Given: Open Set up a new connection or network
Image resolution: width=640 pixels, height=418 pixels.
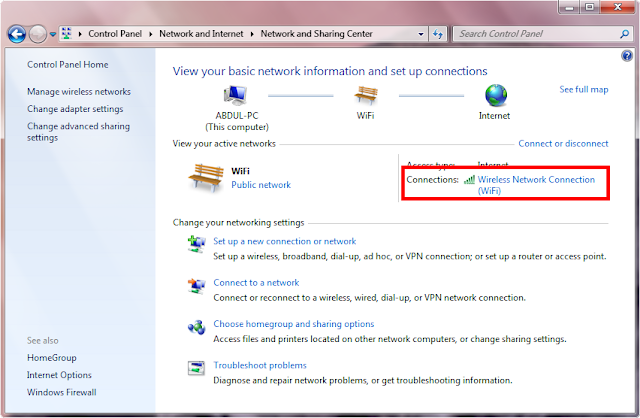Looking at the screenshot, I should 284,241.
